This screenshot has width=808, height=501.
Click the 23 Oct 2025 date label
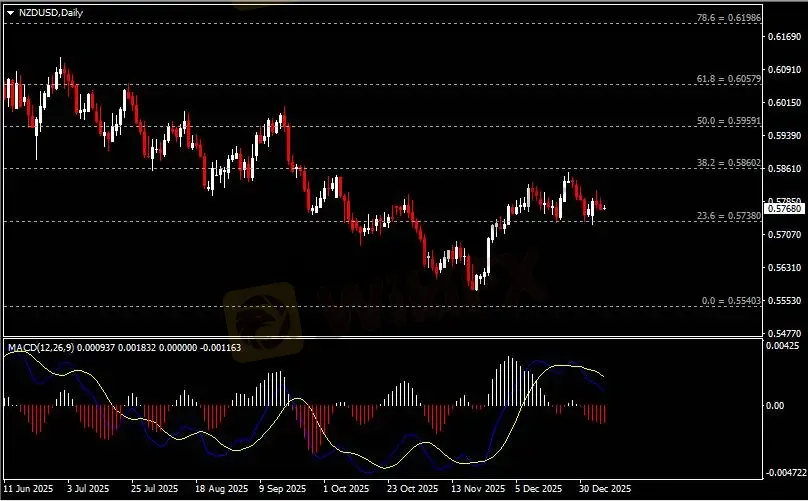coord(413,488)
